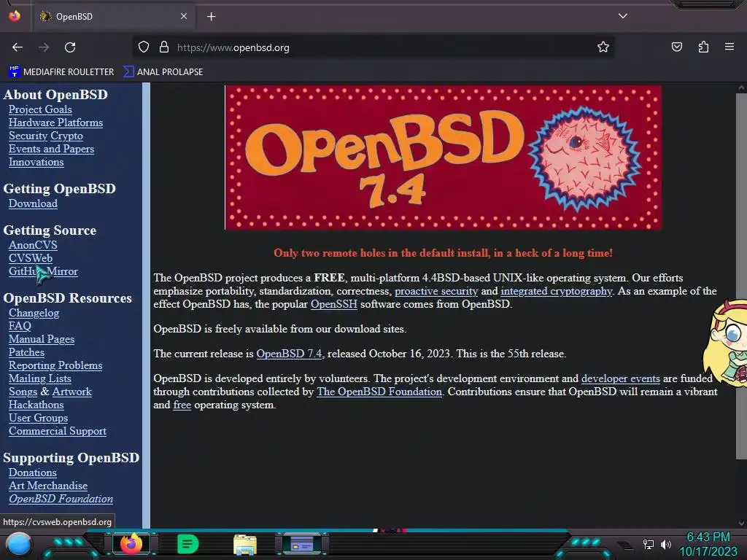Open the volume speaker tray icon

pyautogui.click(x=665, y=544)
